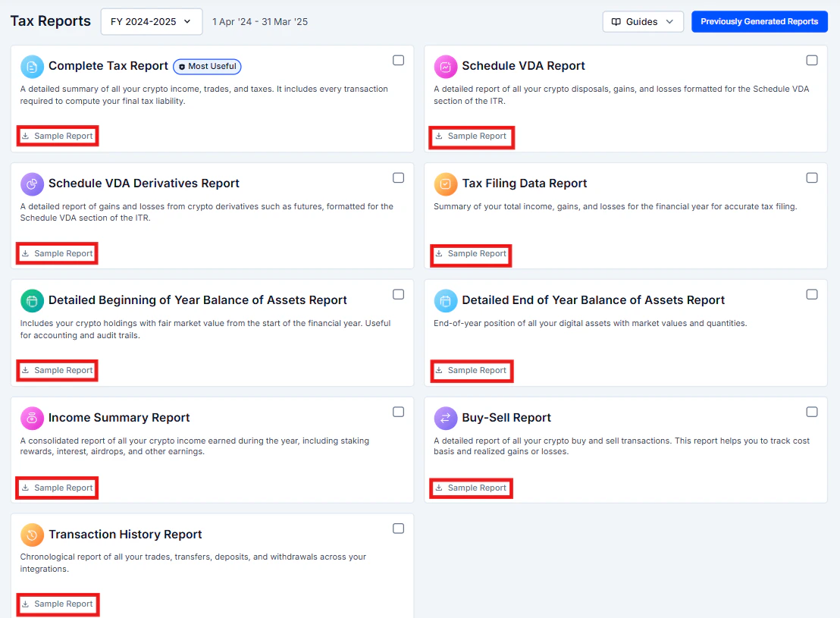Click the Complete Tax Report blue document icon

click(32, 67)
